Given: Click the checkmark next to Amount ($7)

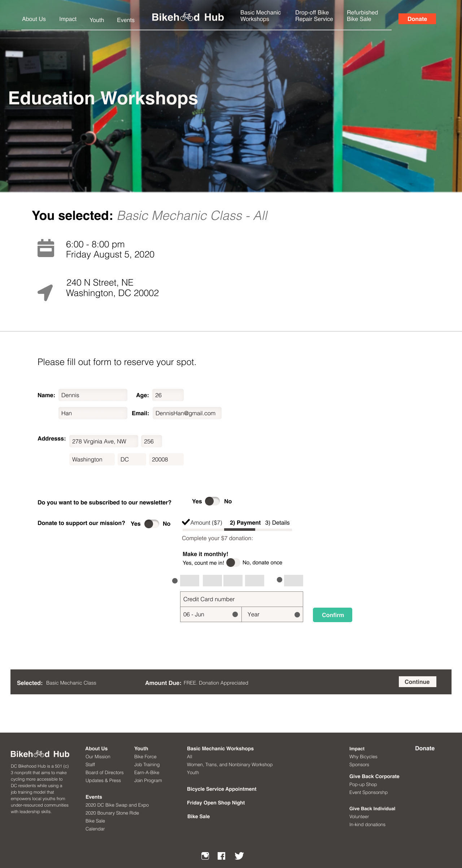Looking at the screenshot, I should pos(186,522).
